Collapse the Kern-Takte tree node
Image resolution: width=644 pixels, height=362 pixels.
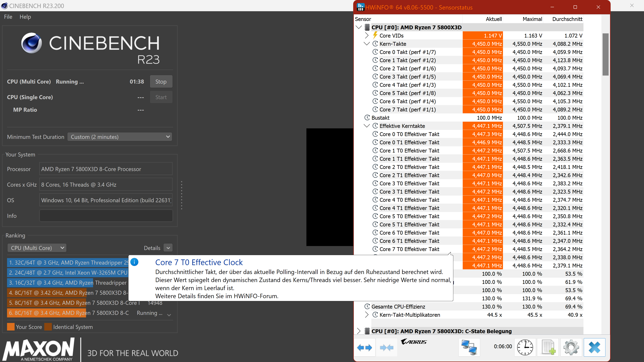tap(367, 44)
